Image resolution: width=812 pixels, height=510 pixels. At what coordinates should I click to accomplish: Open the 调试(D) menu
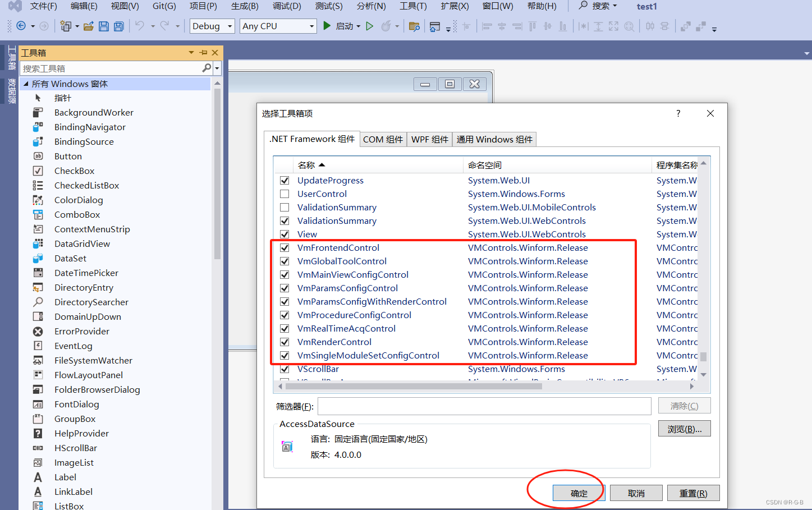287,6
